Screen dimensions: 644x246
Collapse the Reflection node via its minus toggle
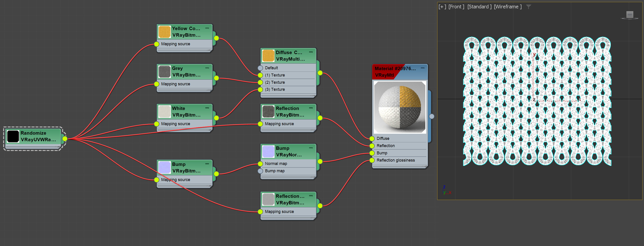311,108
